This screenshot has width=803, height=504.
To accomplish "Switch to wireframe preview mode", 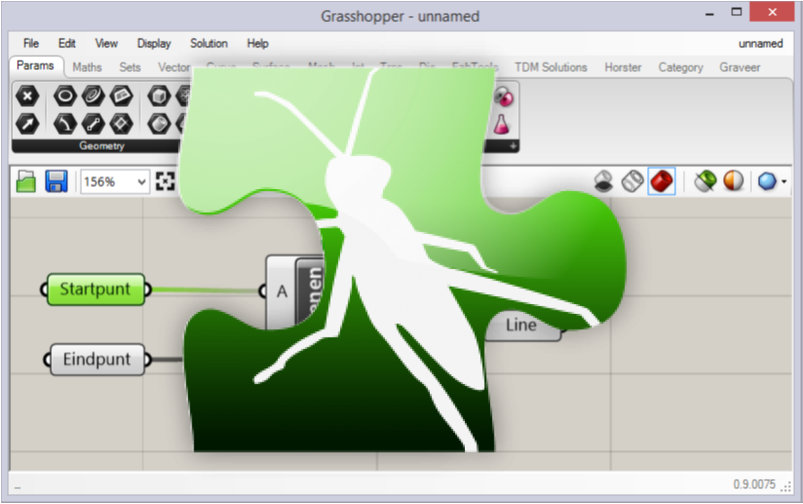I will [x=632, y=181].
